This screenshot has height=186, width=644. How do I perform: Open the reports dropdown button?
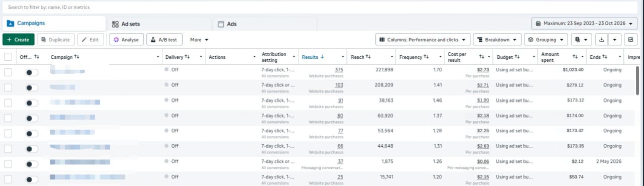click(581, 39)
